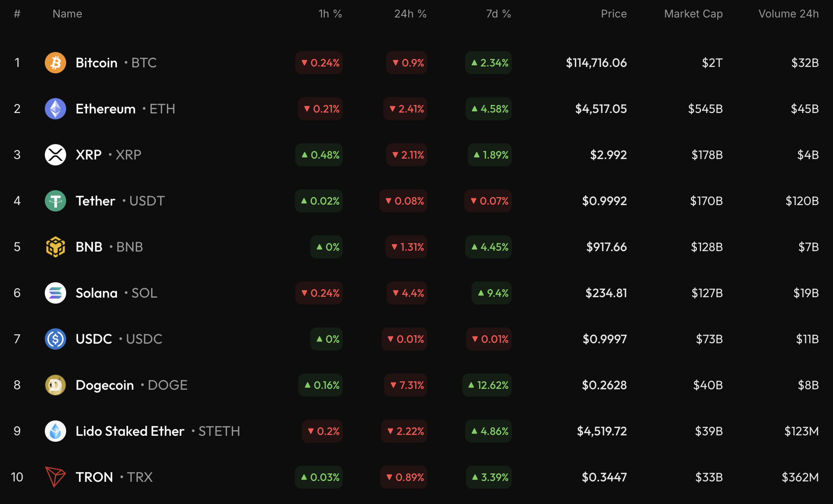This screenshot has width=833, height=504.
Task: Click the XRP logo icon
Action: (x=55, y=155)
